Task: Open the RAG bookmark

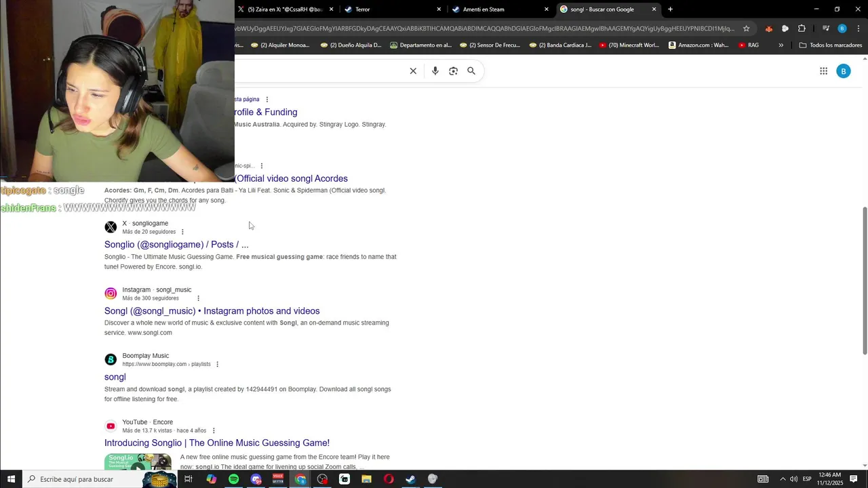Action: click(749, 45)
